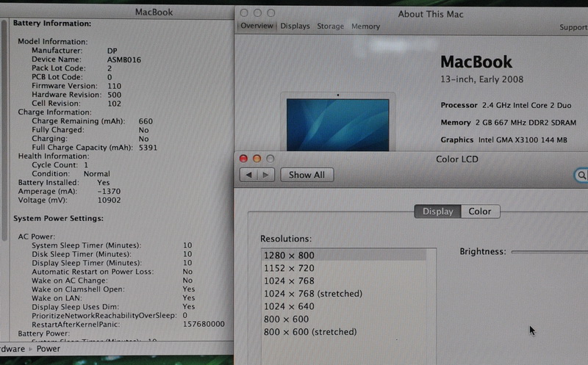Switch to the Overview tab in About This Mac
Image resolution: width=588 pixels, height=365 pixels.
[257, 26]
